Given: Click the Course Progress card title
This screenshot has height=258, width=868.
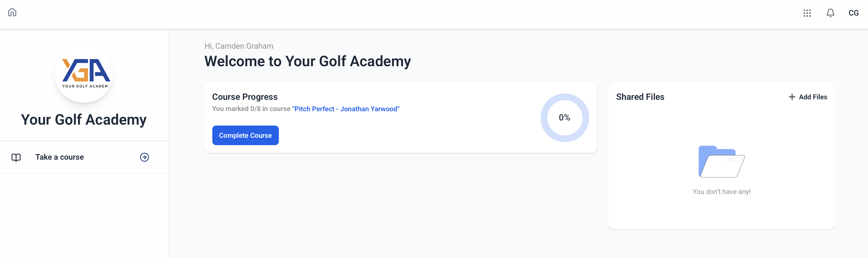Looking at the screenshot, I should click(x=245, y=97).
